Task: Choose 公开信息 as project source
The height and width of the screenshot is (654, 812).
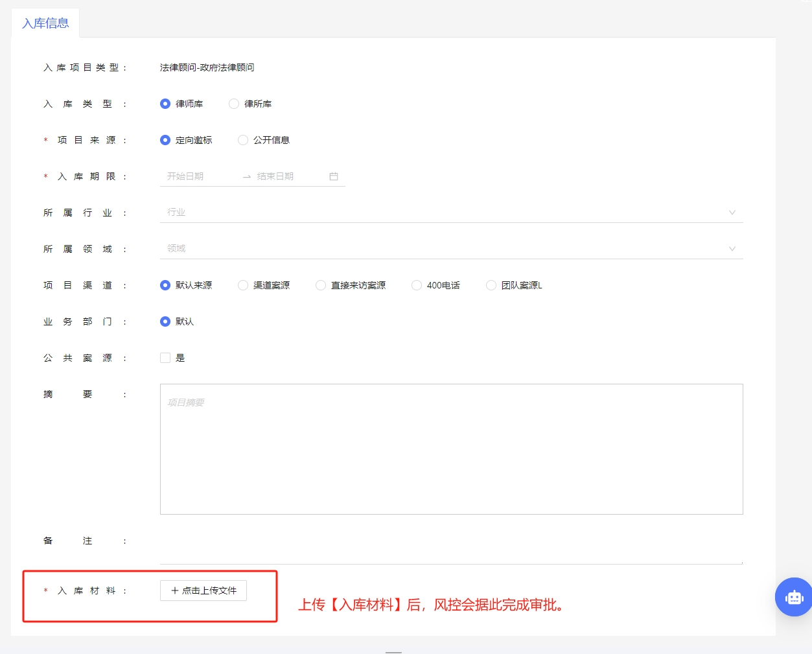Action: point(243,140)
